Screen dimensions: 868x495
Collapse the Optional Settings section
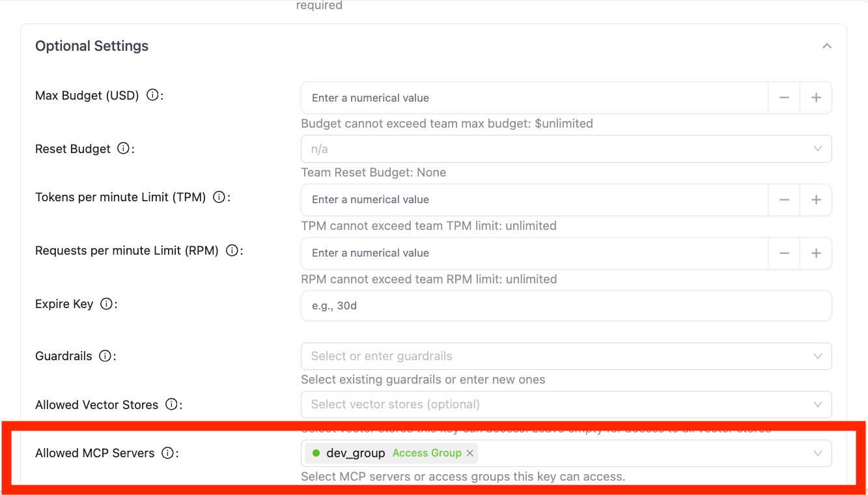(826, 46)
